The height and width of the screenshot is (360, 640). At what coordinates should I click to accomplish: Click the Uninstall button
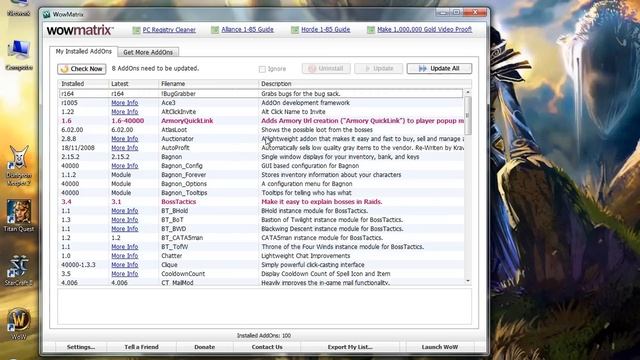(x=326, y=69)
